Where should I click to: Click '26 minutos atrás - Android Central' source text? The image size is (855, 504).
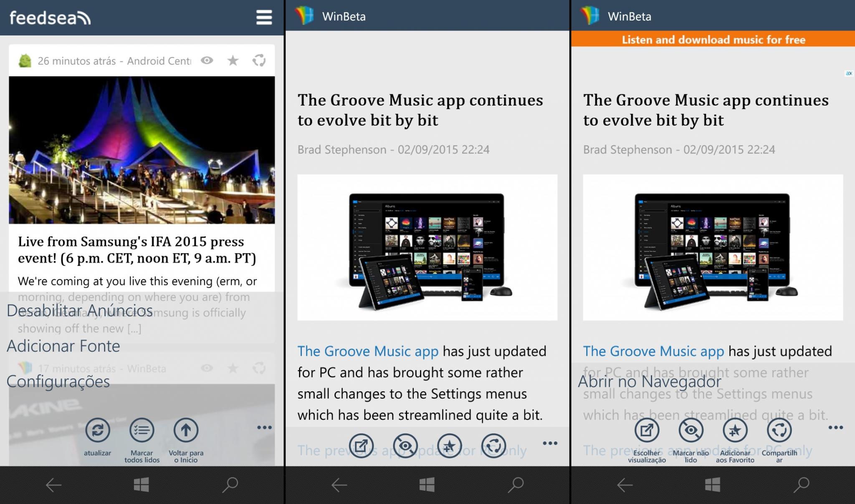114,61
